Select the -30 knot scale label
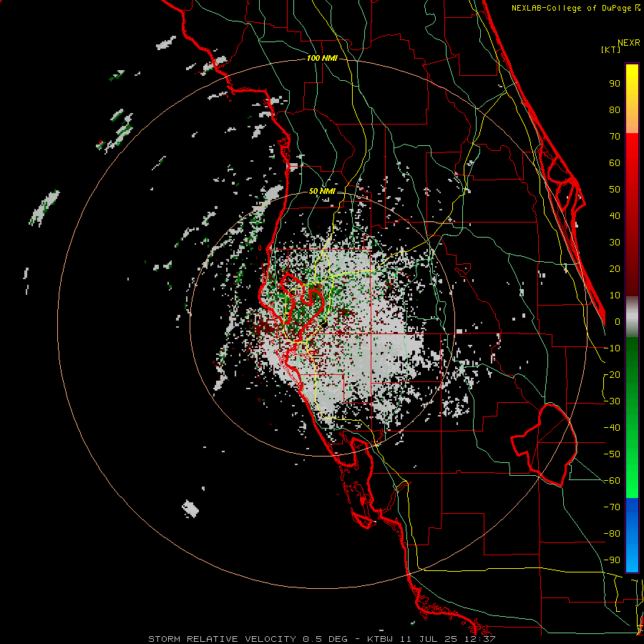The height and width of the screenshot is (644, 644). pos(612,401)
